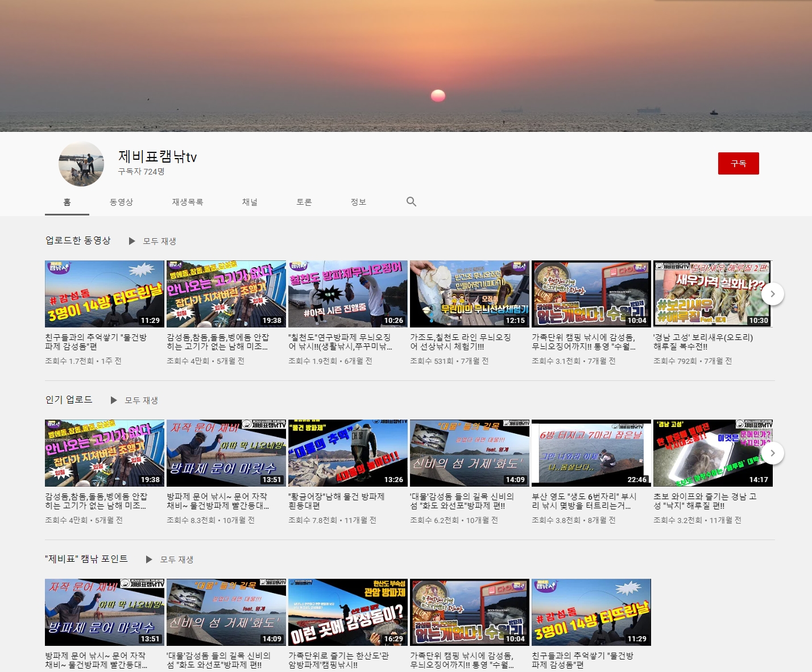Open the 업로드한 동영상 section heading

(78, 240)
